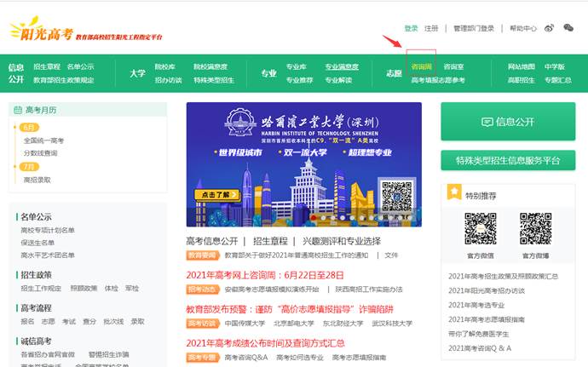Viewport: 588px width, 367px height.
Task: Click 高考信息公开 heading link
Action: click(x=212, y=241)
